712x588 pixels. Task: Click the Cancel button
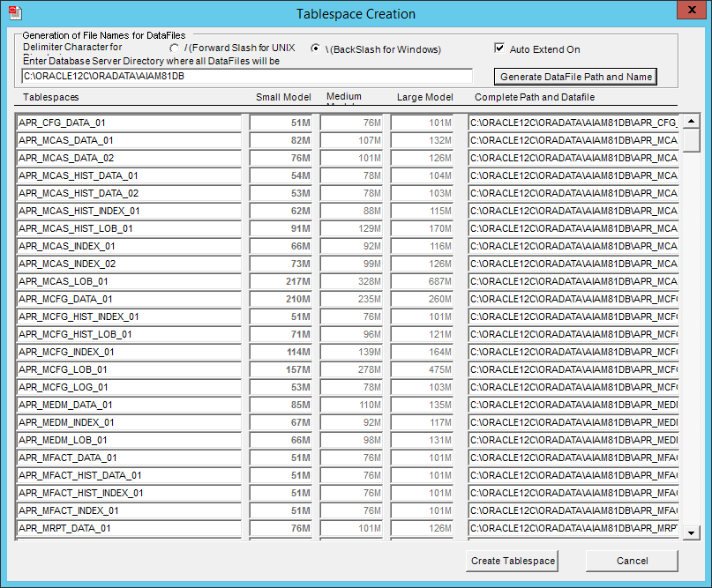(x=632, y=561)
